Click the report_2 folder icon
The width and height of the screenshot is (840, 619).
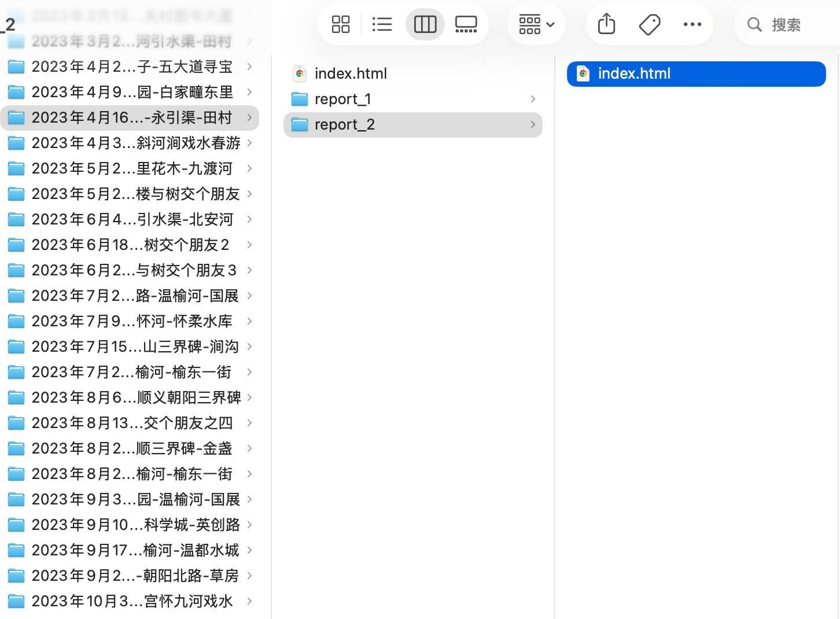tap(300, 124)
